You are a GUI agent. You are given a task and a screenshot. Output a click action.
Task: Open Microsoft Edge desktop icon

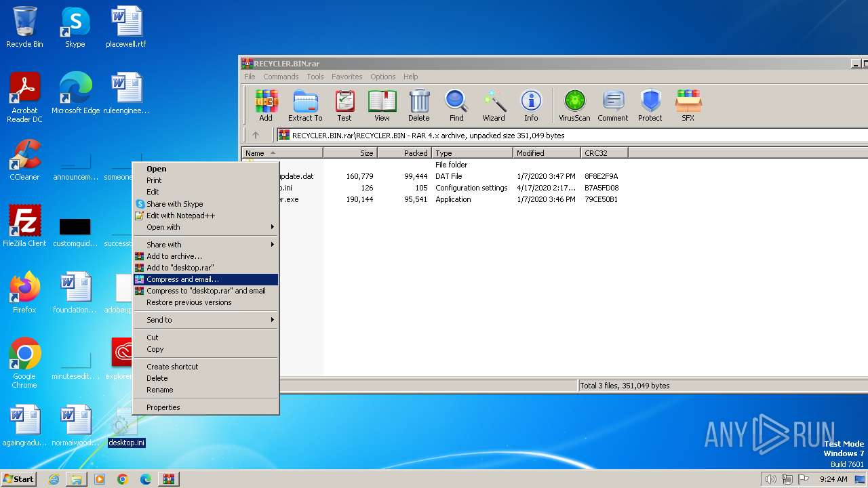click(75, 93)
